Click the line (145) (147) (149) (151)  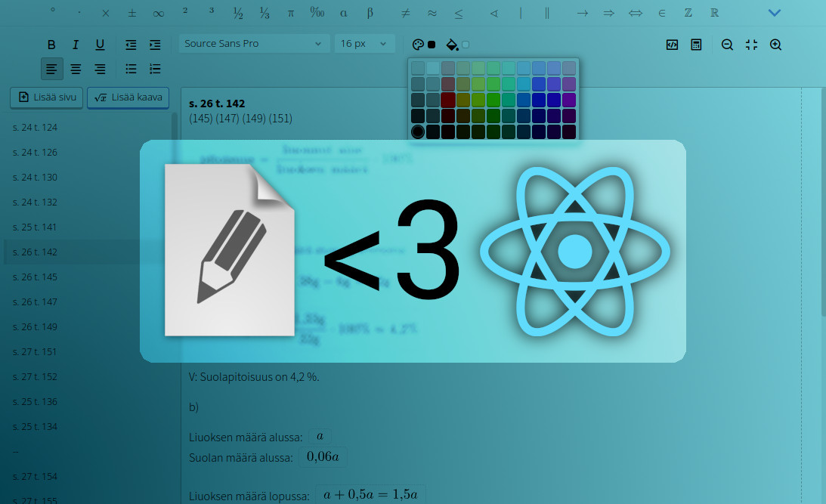click(x=241, y=119)
